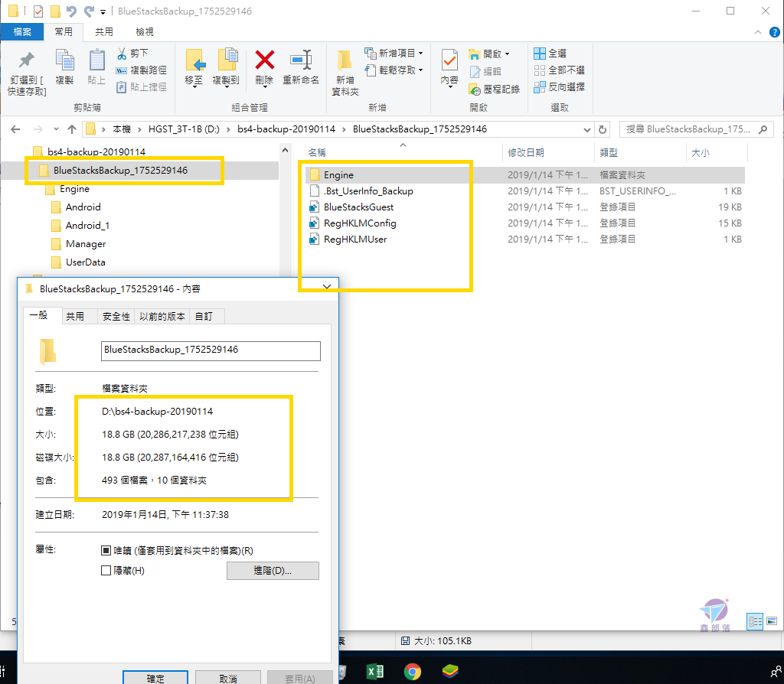Open the File (檔案) ribbon tab
This screenshot has height=684, width=784.
tap(22, 32)
